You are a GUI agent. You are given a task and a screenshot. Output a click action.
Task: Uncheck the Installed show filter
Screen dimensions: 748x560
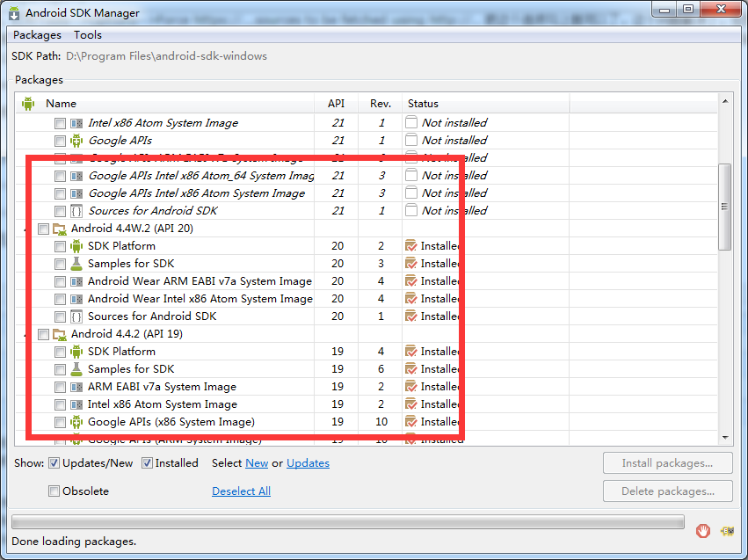[x=147, y=463]
